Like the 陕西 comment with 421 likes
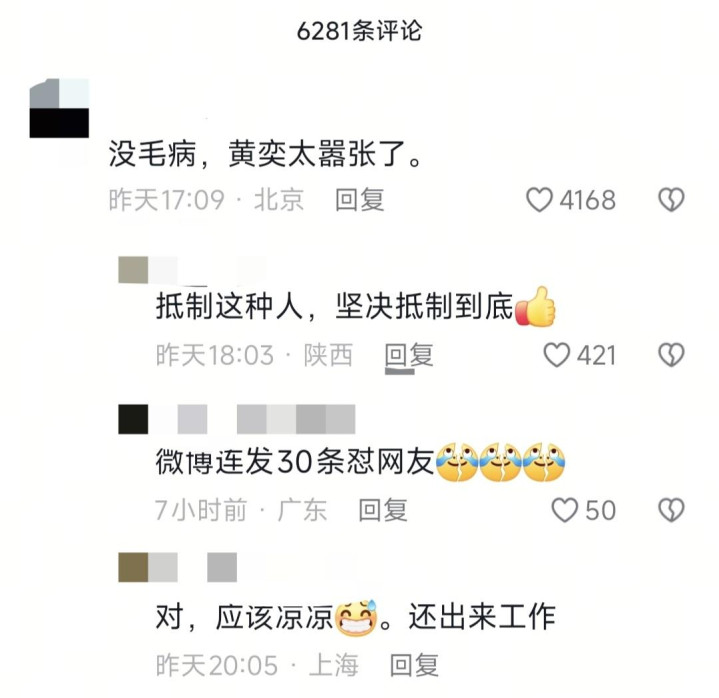This screenshot has height=698, width=719. (557, 355)
